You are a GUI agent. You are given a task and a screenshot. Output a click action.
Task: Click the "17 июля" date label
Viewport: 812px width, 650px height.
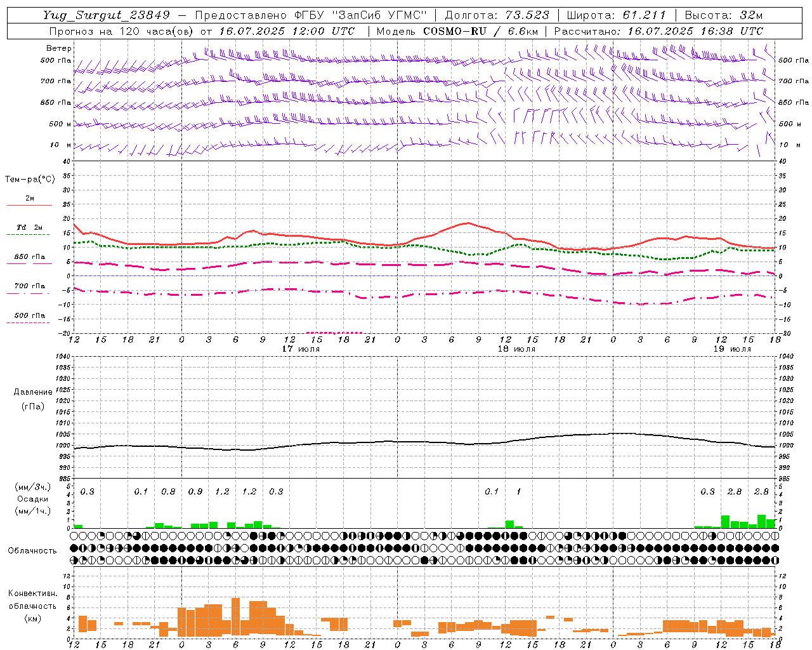[301, 349]
